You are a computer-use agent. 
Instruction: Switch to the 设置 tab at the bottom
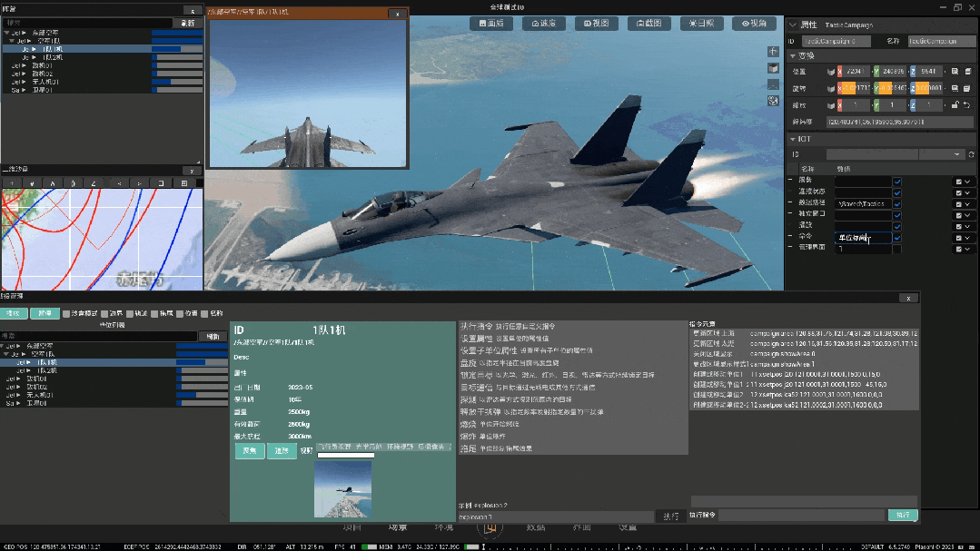pos(628,528)
